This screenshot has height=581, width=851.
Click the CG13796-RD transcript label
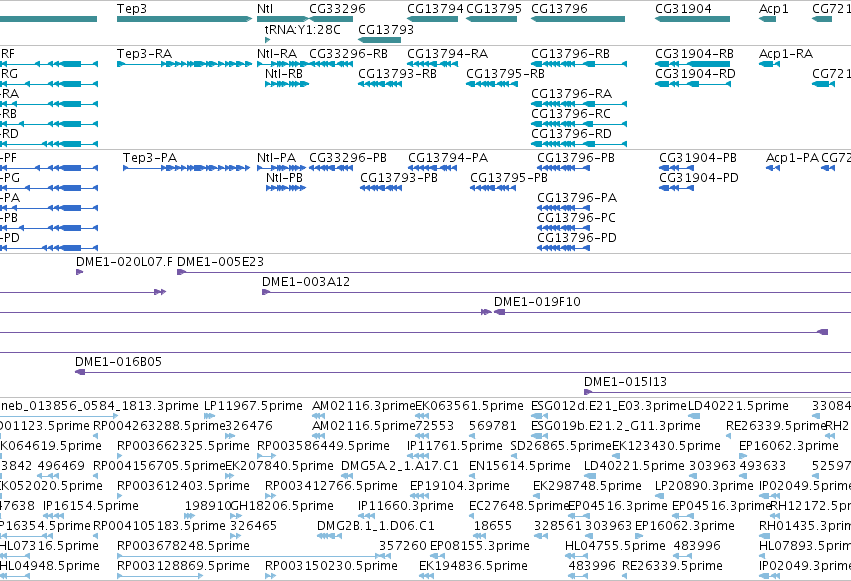(x=571, y=134)
